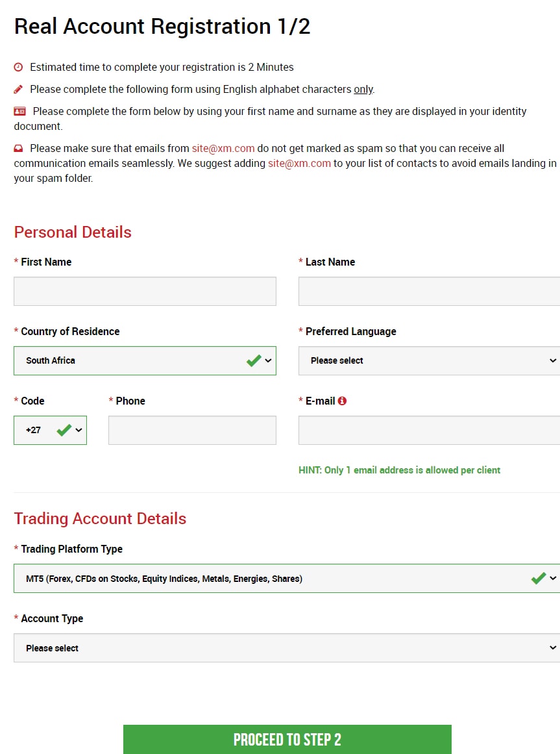Click the red info icon next to E-mail
Screen dimensions: 560x754
pos(342,401)
